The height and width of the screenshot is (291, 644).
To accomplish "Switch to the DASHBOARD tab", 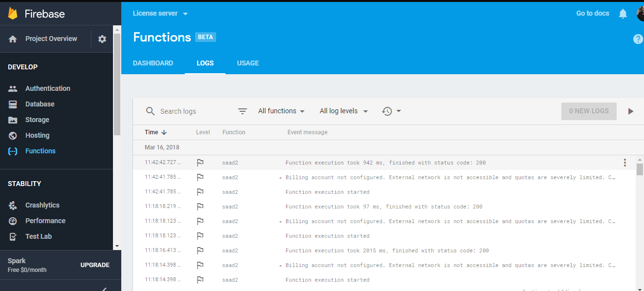I will click(x=153, y=63).
